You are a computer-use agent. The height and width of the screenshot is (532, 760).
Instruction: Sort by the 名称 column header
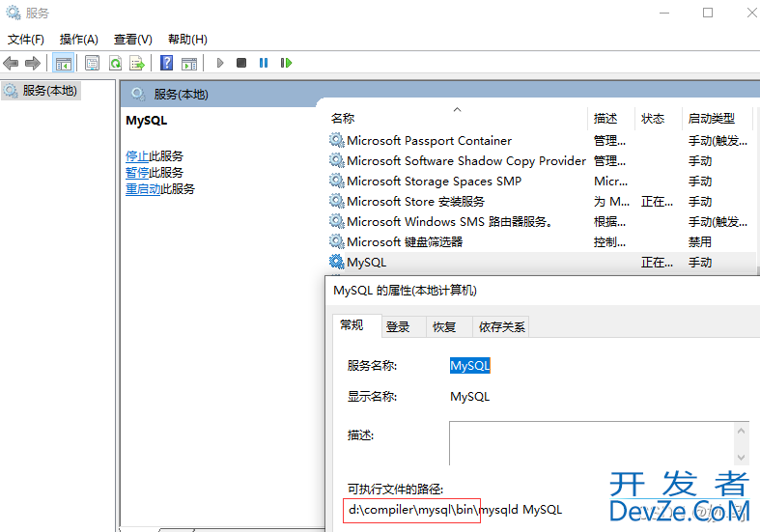point(458,118)
